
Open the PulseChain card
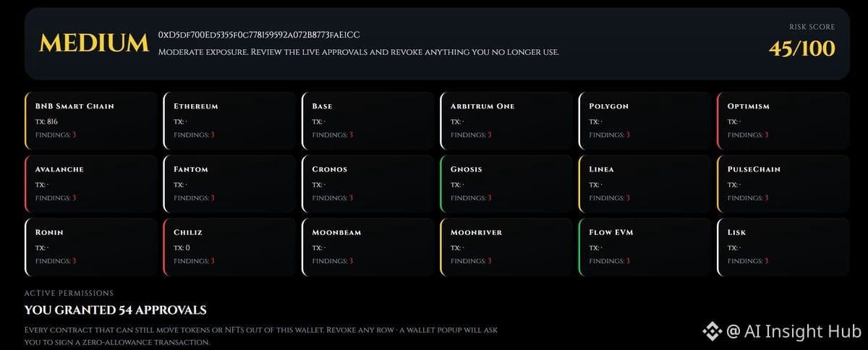pos(783,184)
